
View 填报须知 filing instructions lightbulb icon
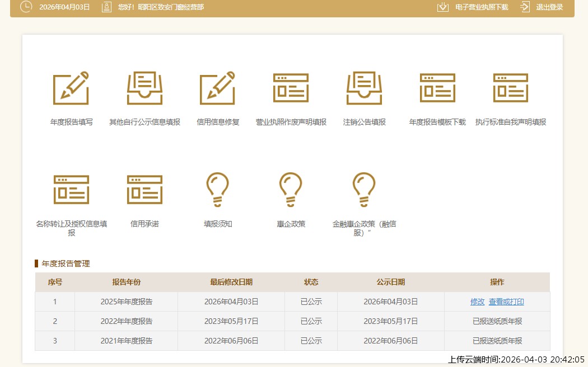pos(218,189)
